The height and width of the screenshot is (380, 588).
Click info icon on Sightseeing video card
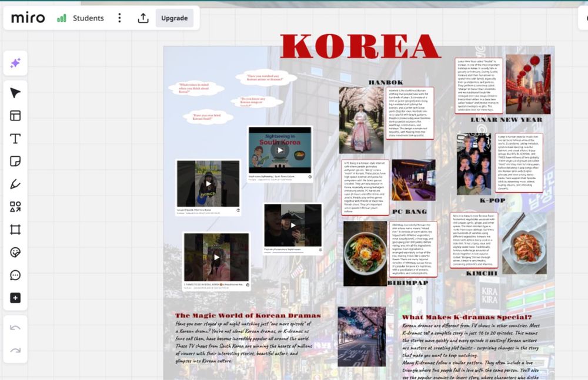click(x=310, y=177)
